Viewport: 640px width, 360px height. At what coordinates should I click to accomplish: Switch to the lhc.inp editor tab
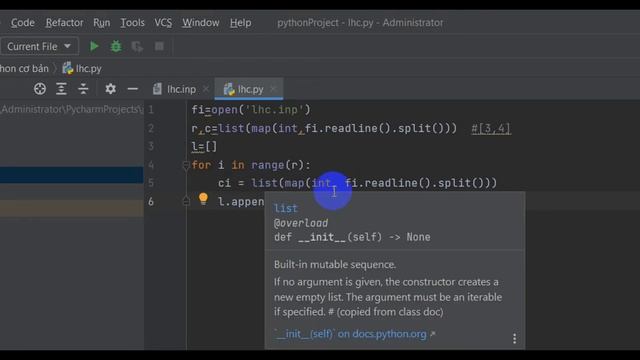tap(181, 89)
